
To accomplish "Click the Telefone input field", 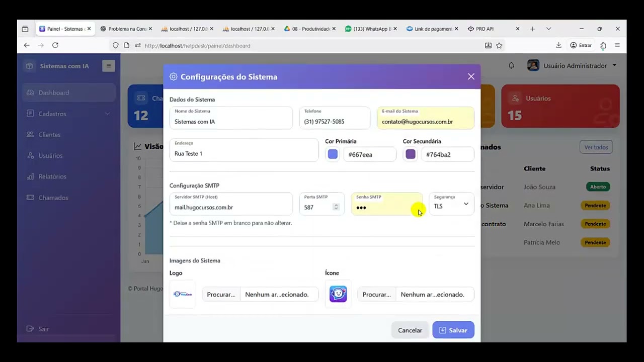I will pos(335,118).
